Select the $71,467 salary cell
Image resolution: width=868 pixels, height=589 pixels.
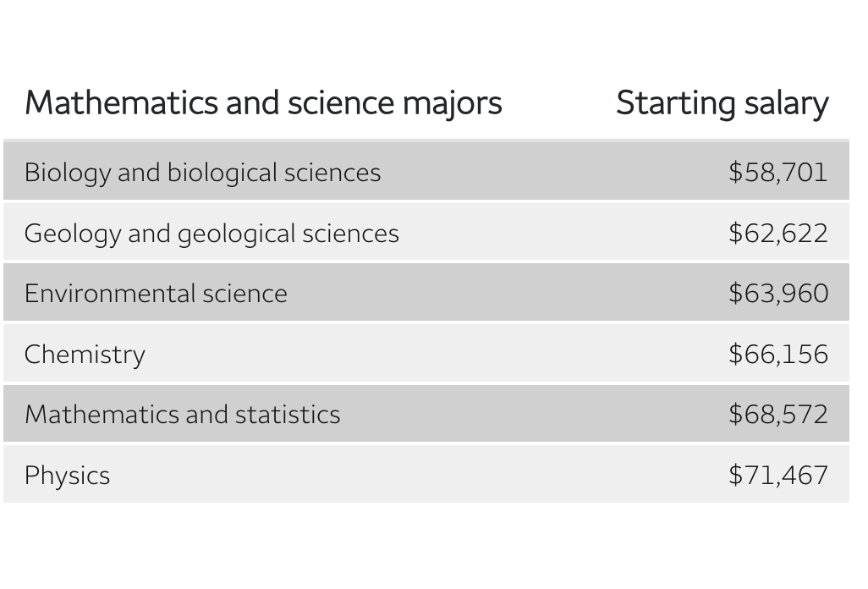point(777,476)
